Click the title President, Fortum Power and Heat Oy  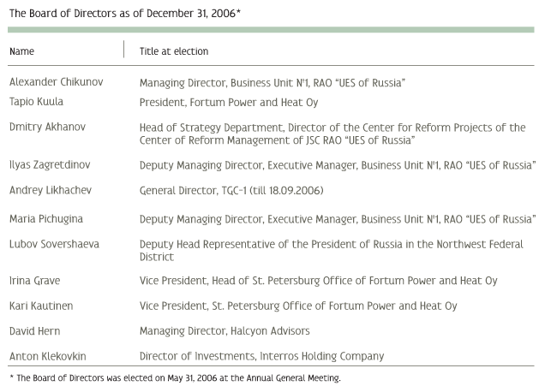coord(229,103)
